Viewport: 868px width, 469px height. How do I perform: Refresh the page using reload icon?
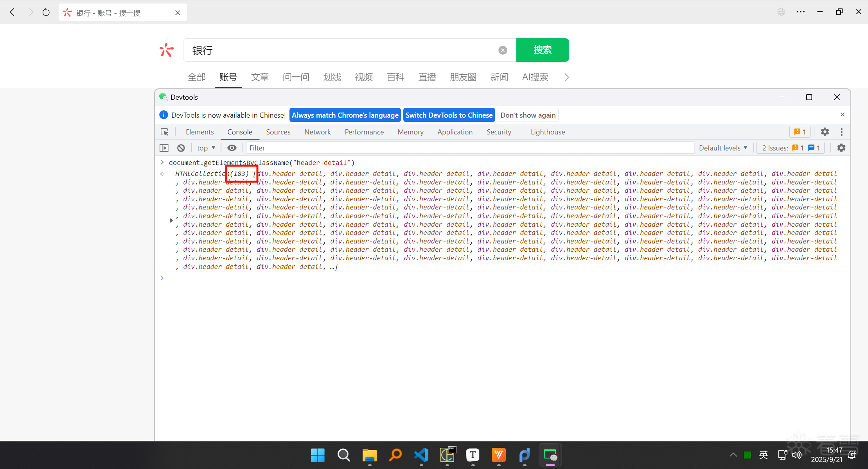tap(46, 13)
